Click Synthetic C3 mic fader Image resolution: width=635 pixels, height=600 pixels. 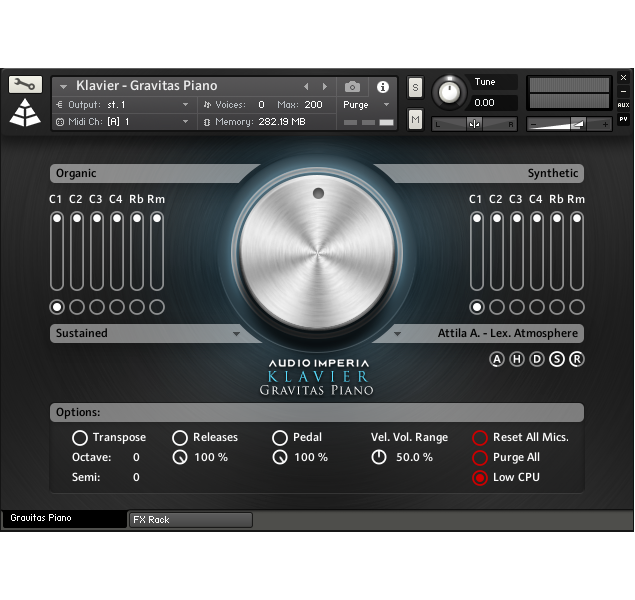517,251
